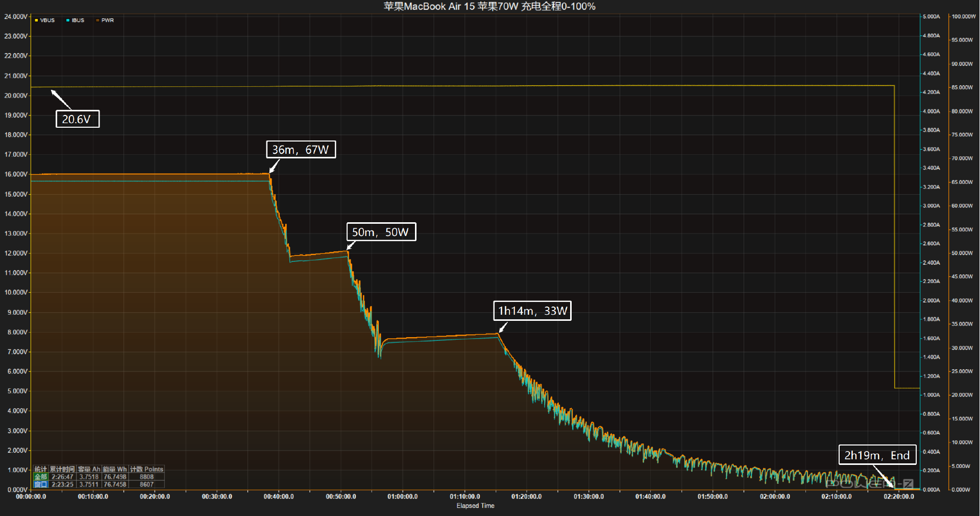Click the 00:00:00.0 time axis tick
This screenshot has width=980, height=516.
click(31, 497)
